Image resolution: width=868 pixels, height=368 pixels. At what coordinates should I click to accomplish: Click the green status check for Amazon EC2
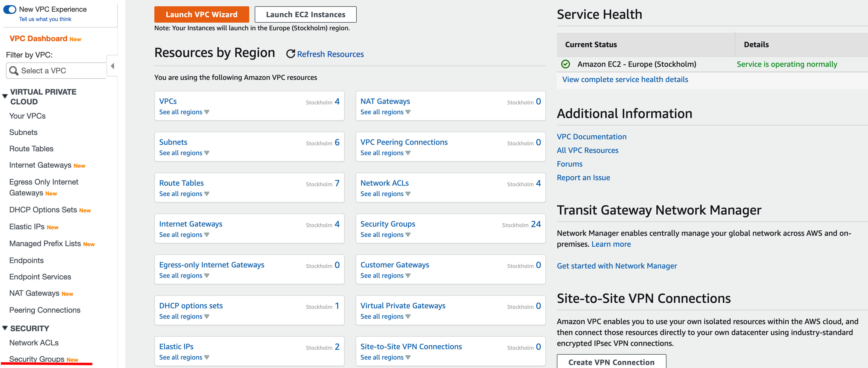(565, 64)
